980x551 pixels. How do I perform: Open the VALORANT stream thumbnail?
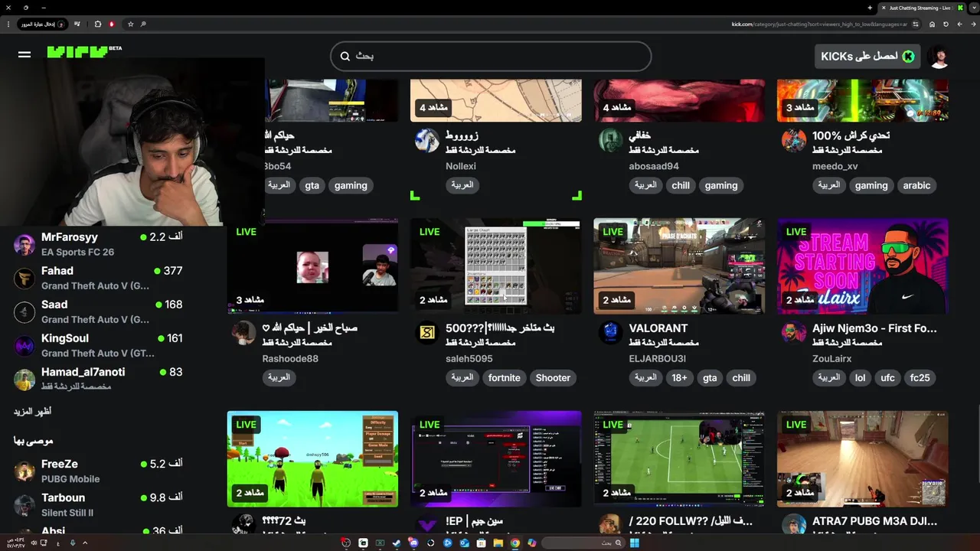(679, 266)
